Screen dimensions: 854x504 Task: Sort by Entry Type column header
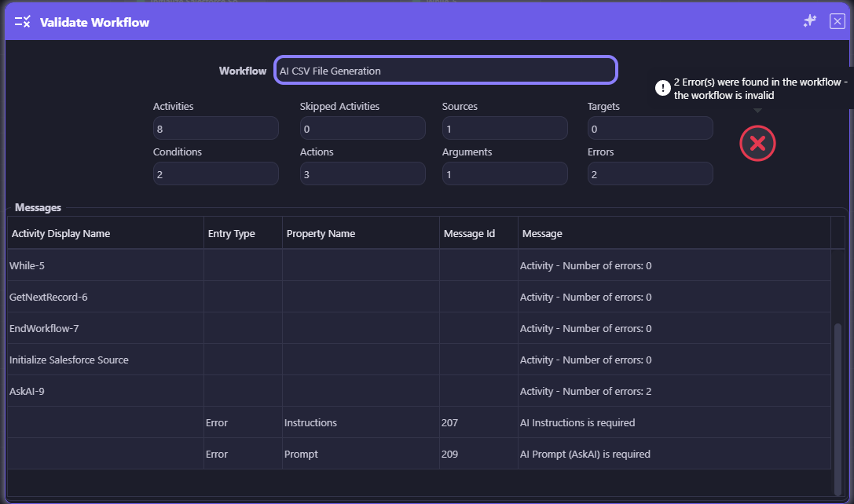click(243, 233)
